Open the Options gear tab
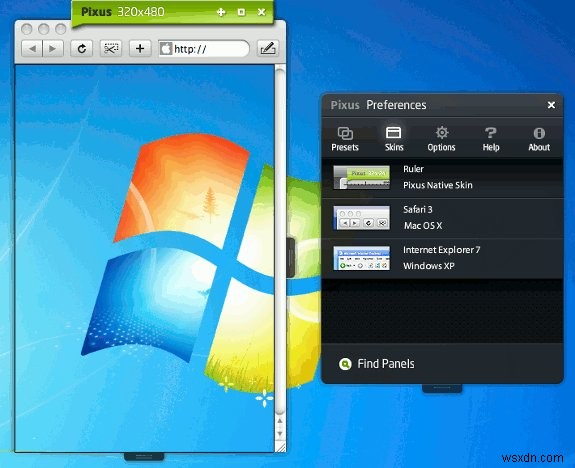 pyautogui.click(x=442, y=139)
